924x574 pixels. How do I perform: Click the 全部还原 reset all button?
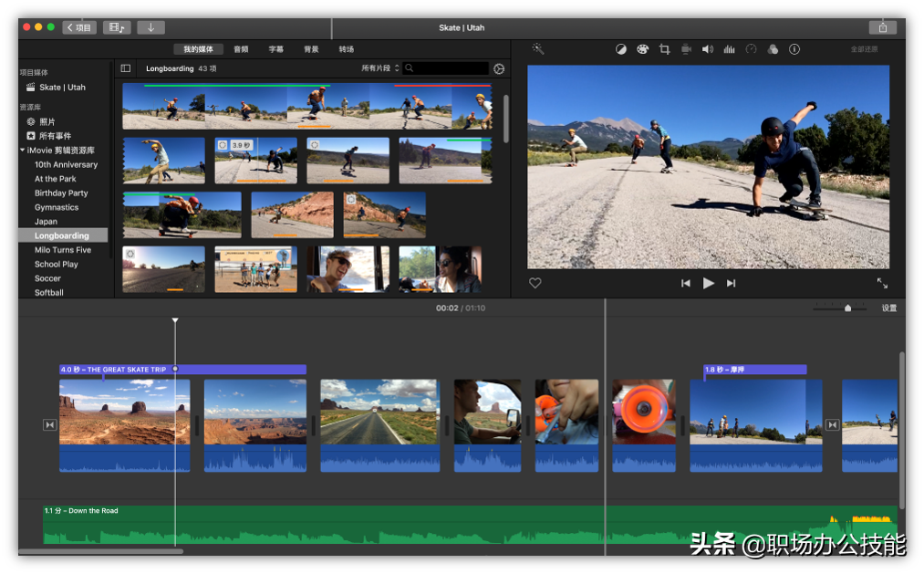coord(864,49)
